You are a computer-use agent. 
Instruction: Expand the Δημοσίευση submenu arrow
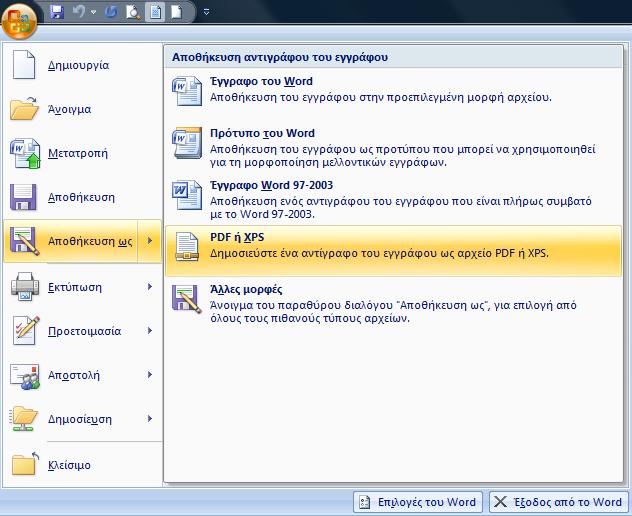click(x=150, y=418)
